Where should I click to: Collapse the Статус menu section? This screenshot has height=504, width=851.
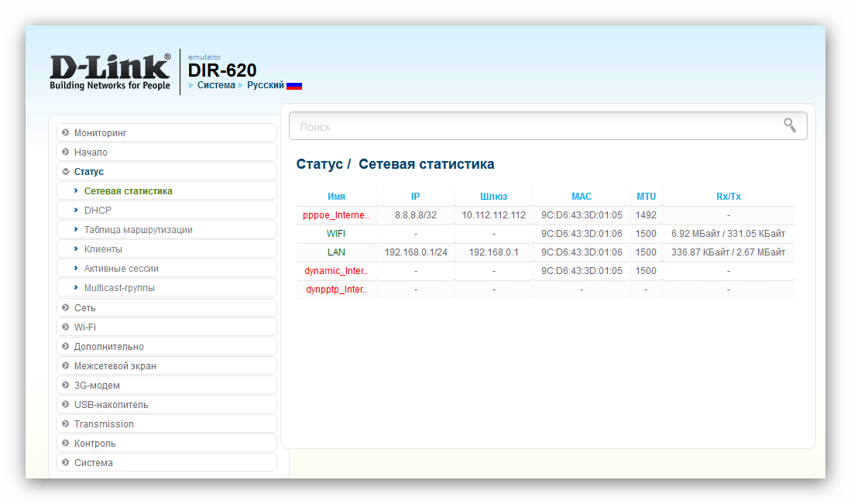88,172
